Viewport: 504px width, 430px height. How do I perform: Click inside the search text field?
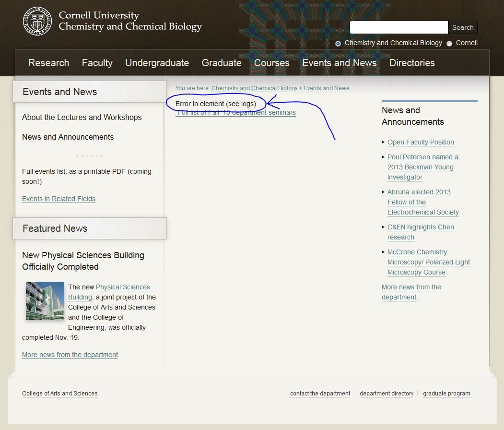[399, 27]
